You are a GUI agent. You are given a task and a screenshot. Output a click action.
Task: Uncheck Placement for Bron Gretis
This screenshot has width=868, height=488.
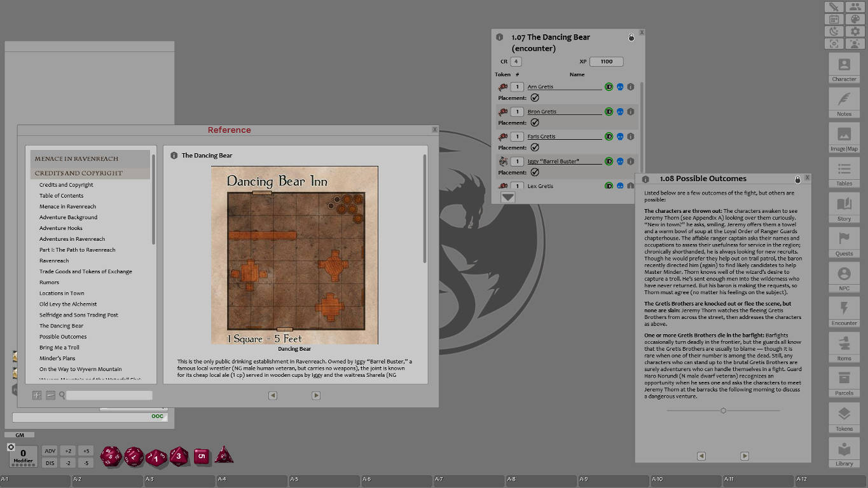click(x=535, y=123)
